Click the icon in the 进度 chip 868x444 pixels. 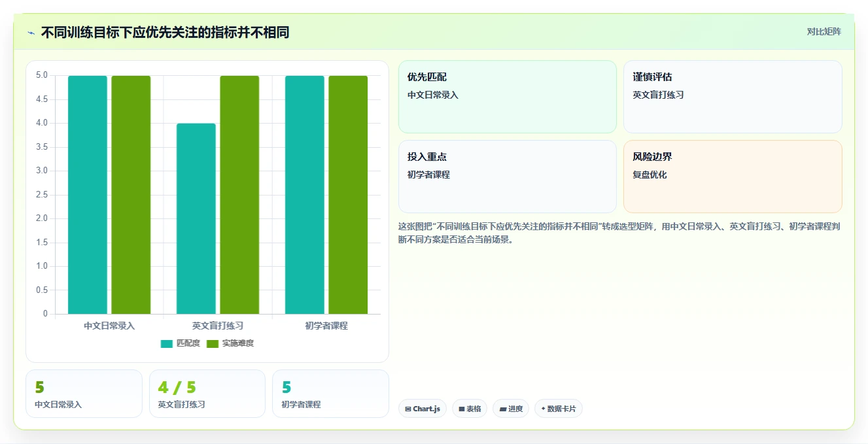[x=502, y=409]
